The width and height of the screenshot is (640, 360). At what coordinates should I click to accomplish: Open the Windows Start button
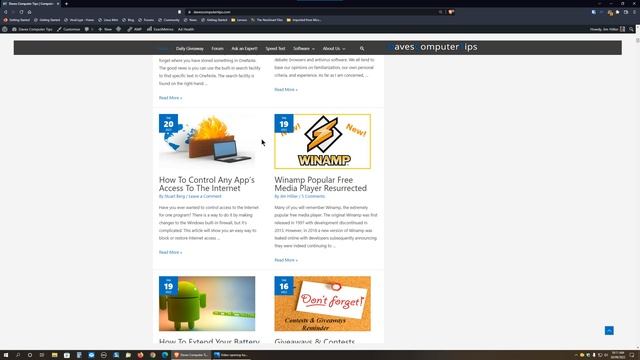point(6,355)
